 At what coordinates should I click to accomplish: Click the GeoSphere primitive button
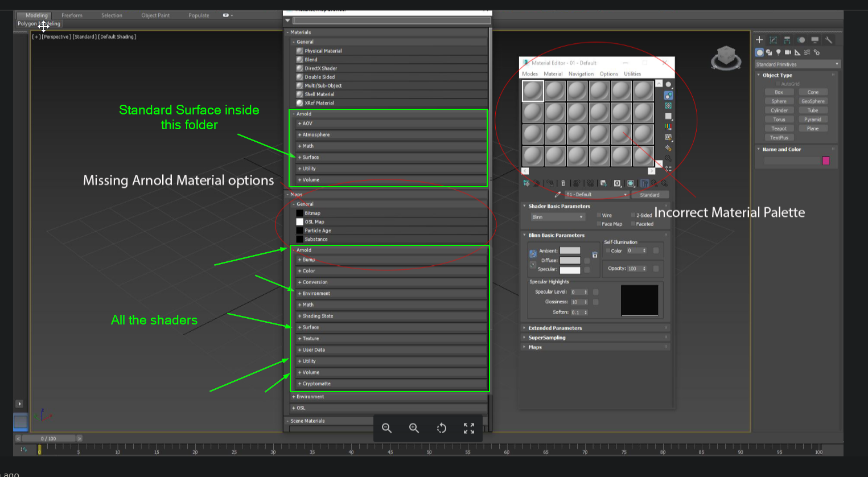(x=813, y=101)
